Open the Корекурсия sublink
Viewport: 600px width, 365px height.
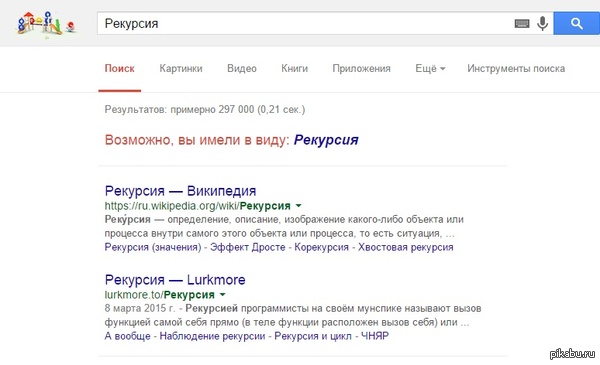coord(321,247)
